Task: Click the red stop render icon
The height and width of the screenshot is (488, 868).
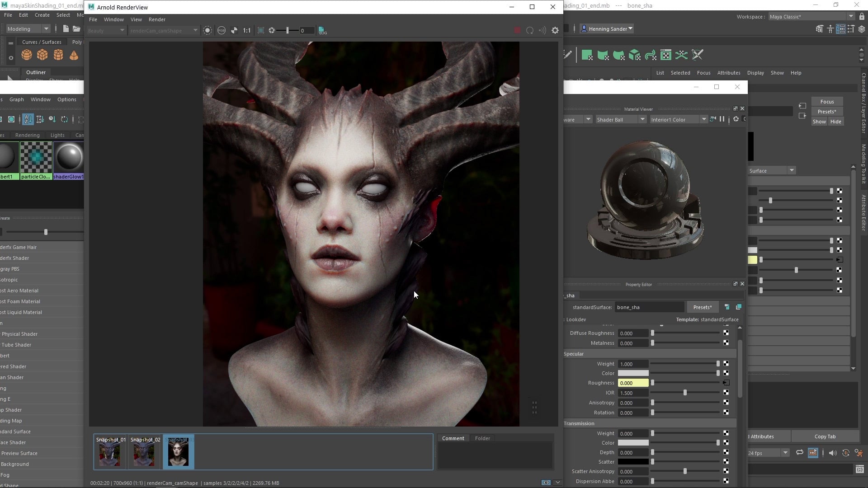Action: click(517, 30)
